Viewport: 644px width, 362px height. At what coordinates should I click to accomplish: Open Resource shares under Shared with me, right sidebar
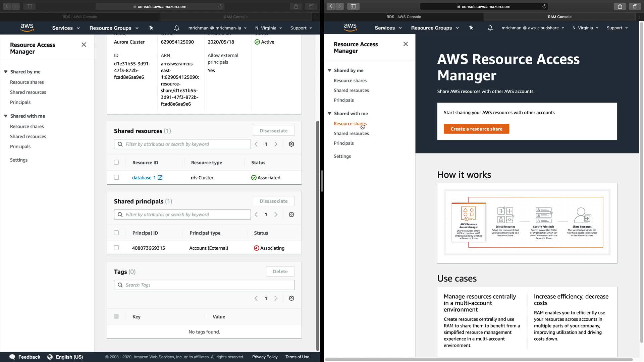click(x=350, y=124)
